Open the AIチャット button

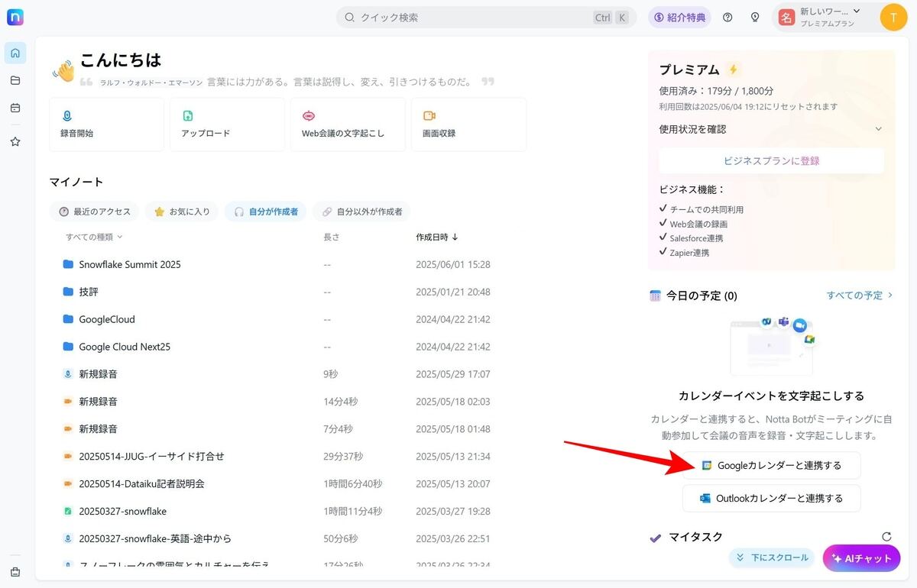pyautogui.click(x=861, y=558)
